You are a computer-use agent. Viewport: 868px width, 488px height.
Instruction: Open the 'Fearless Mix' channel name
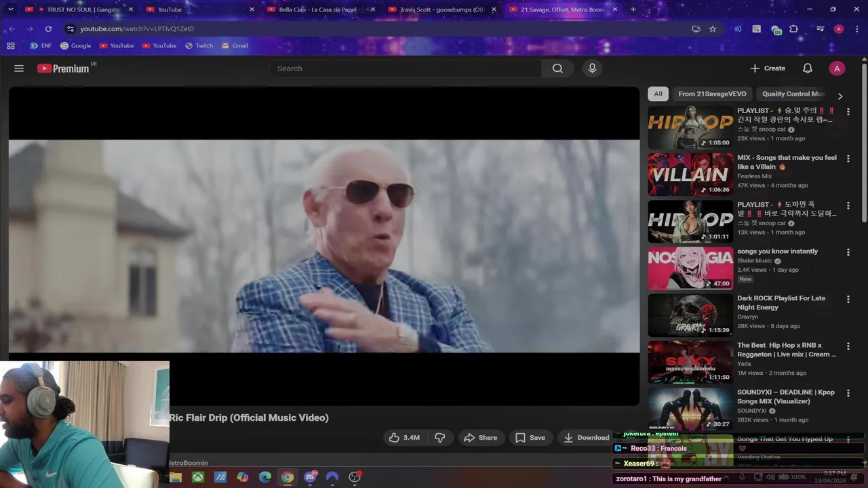pyautogui.click(x=755, y=176)
